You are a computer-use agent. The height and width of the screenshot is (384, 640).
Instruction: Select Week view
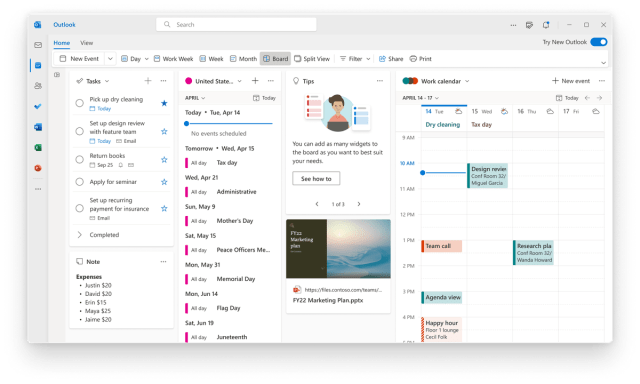point(211,59)
